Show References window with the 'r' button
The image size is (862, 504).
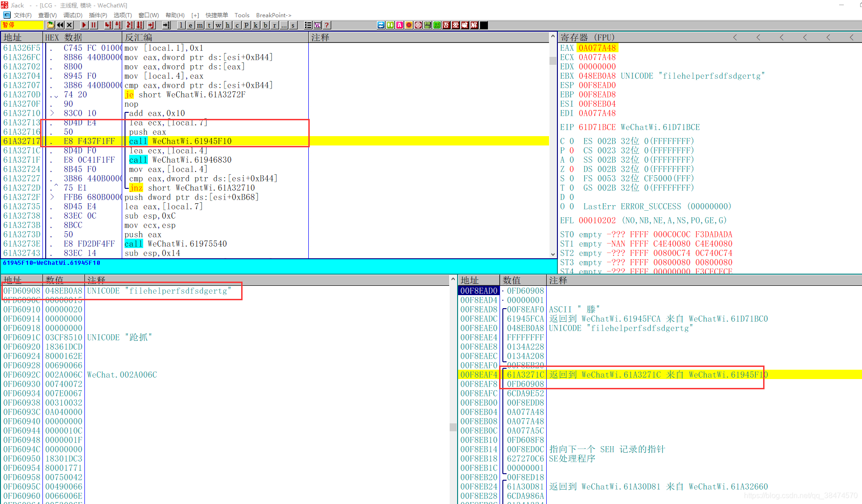pos(274,25)
